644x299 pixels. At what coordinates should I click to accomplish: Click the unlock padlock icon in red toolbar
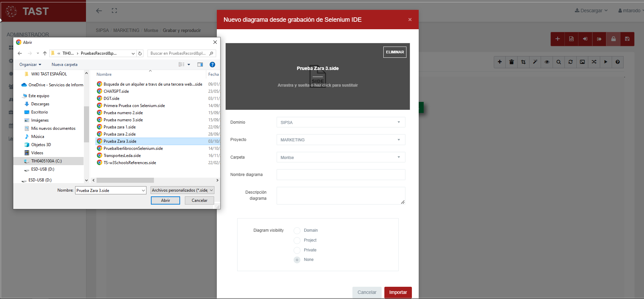(x=613, y=39)
